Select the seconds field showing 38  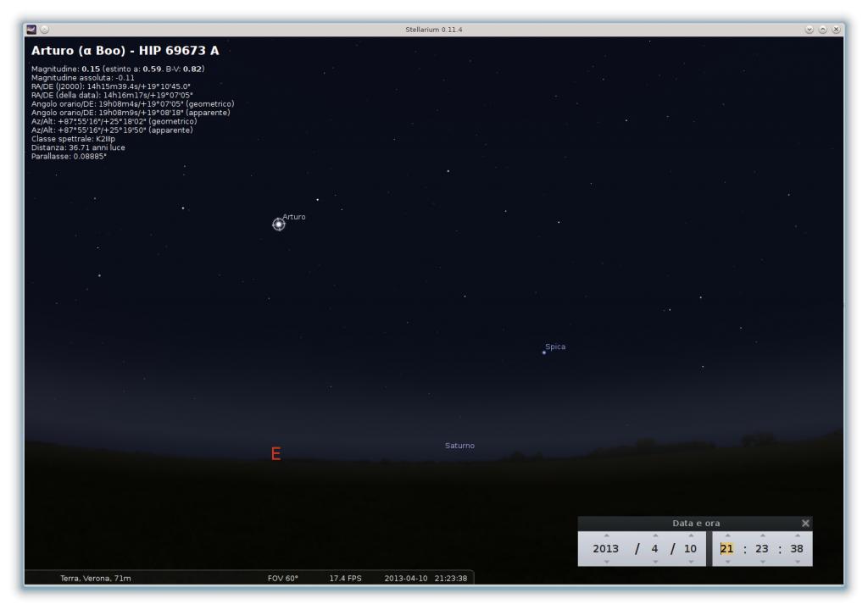(797, 548)
